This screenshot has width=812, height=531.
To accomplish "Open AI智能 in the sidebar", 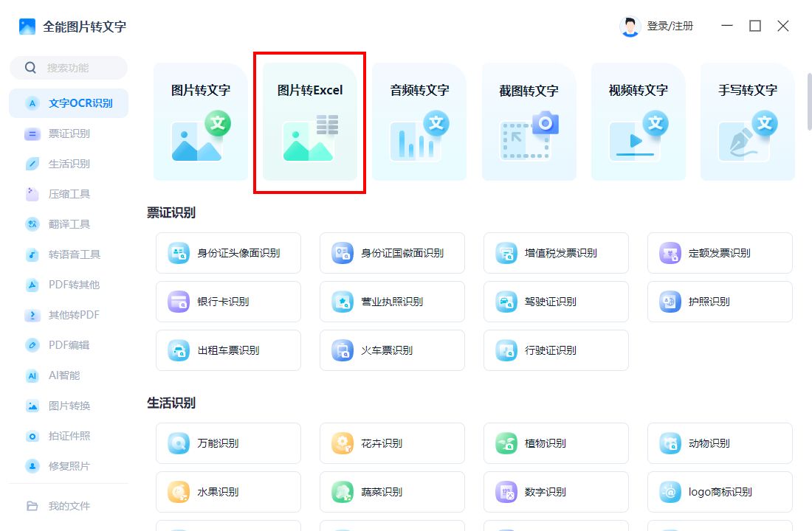I will pyautogui.click(x=69, y=375).
